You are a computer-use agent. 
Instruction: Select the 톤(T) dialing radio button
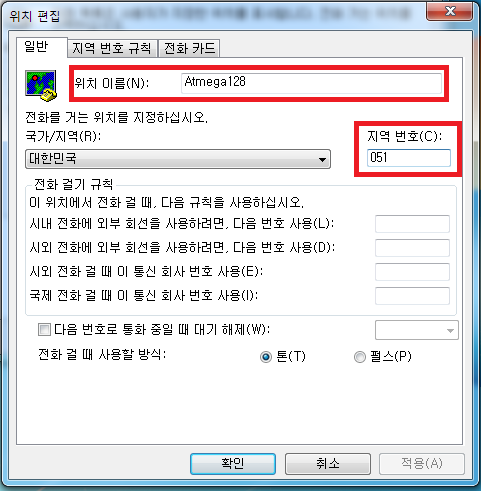[x=266, y=357]
